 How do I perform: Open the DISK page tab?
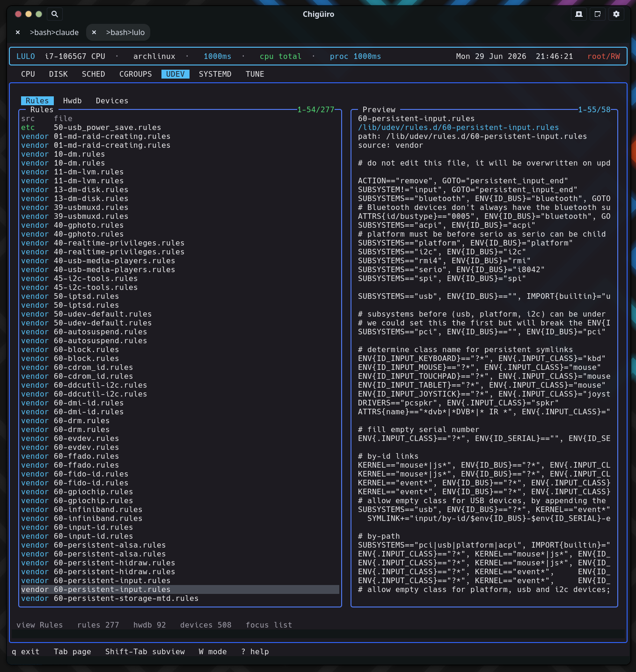[x=58, y=74]
